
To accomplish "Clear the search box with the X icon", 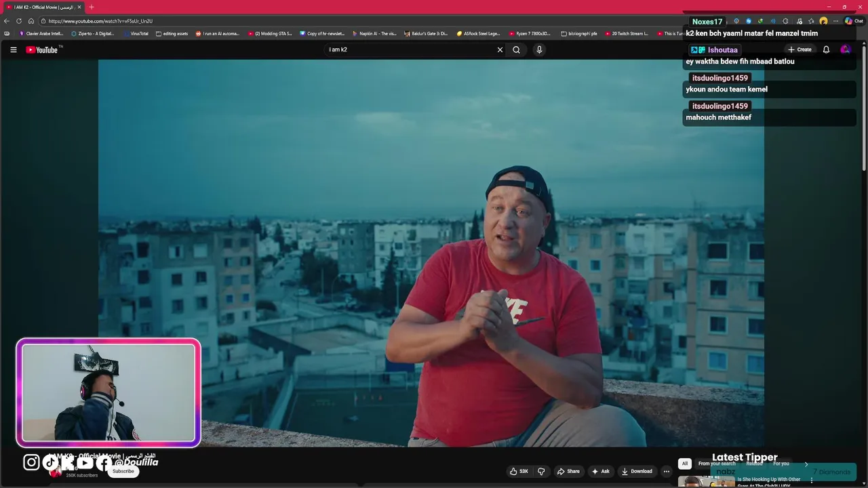I will pyautogui.click(x=500, y=49).
